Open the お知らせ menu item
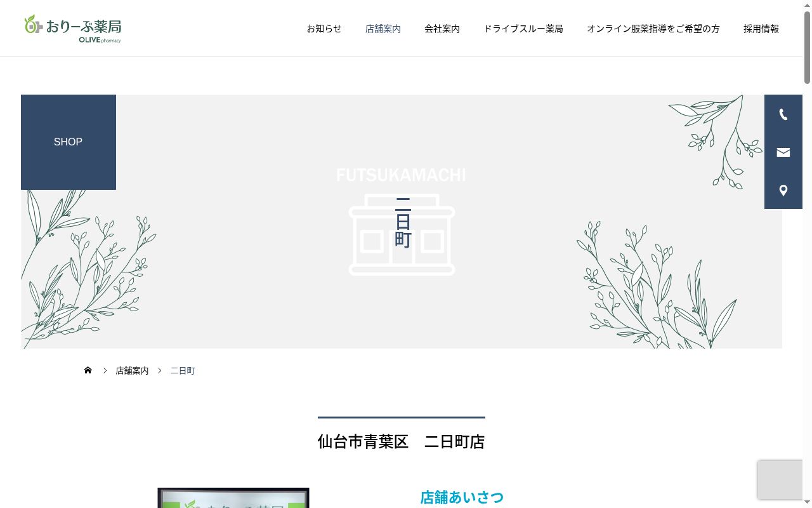The width and height of the screenshot is (812, 508). tap(324, 29)
